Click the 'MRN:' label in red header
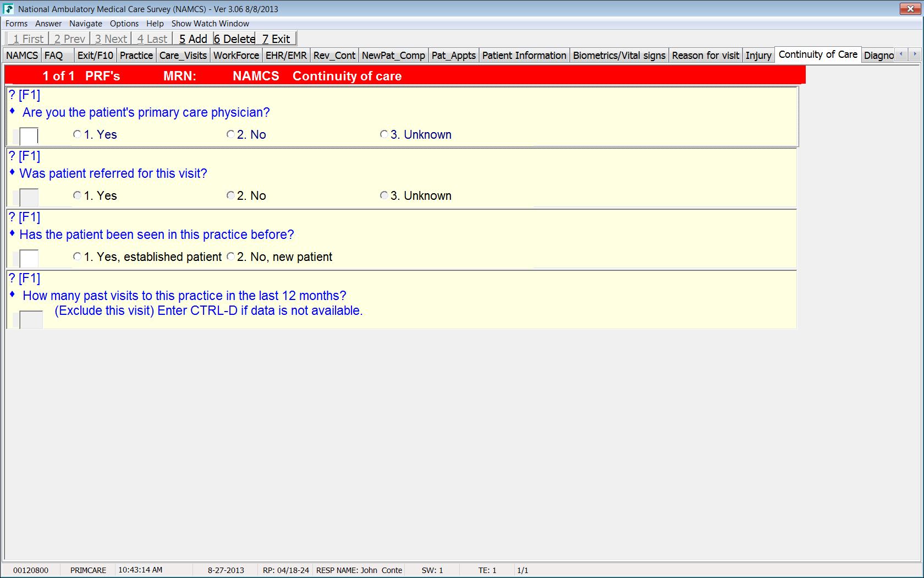Image resolution: width=924 pixels, height=578 pixels. coord(180,76)
